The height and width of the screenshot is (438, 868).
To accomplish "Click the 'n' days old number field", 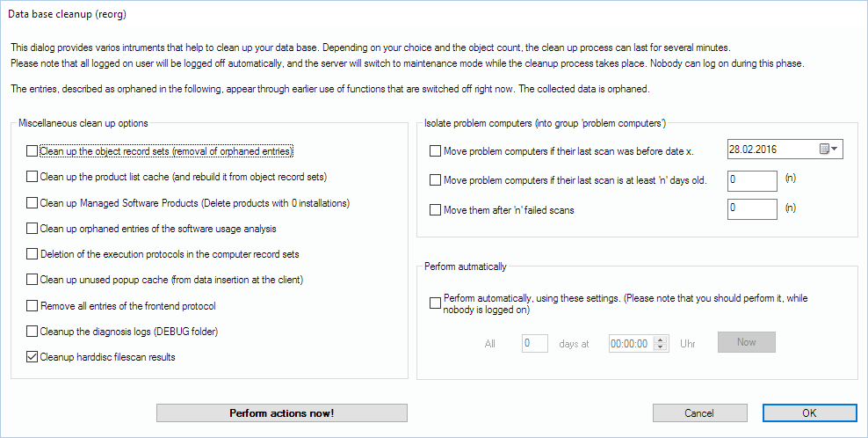I will coord(752,180).
